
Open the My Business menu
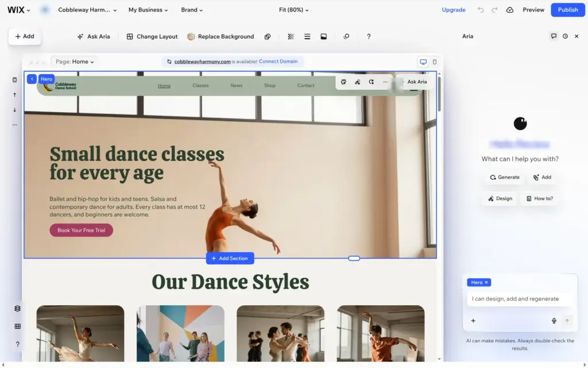tap(148, 10)
